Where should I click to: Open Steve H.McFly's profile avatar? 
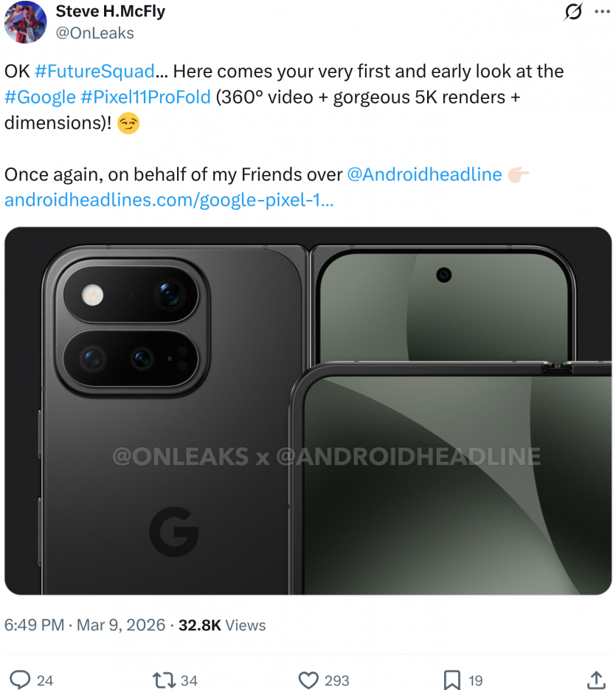26,22
